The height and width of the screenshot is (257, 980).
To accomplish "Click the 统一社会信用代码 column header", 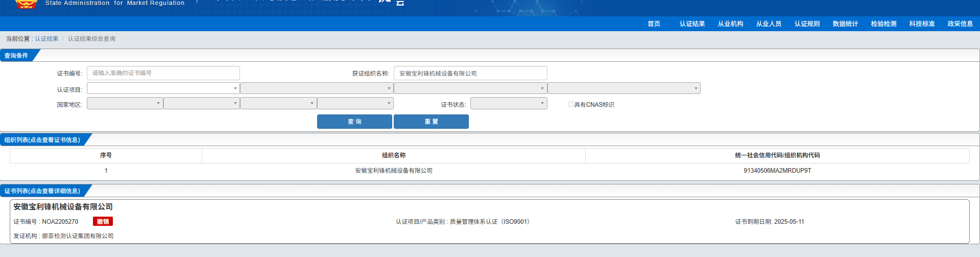I will pyautogui.click(x=777, y=155).
